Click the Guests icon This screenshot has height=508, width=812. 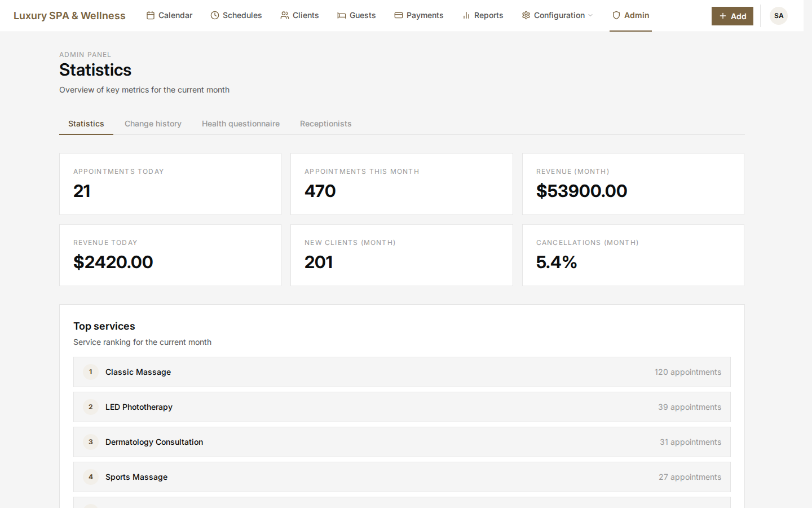[x=341, y=15]
